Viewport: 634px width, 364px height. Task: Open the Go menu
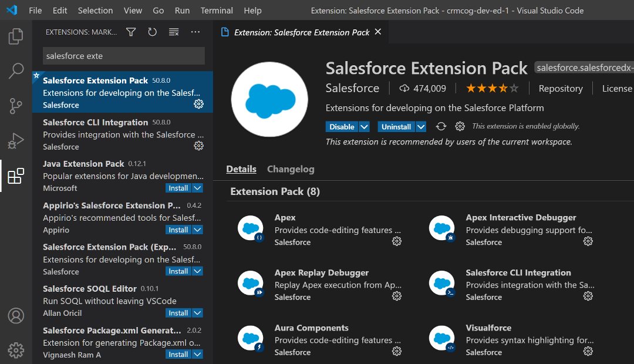pyautogui.click(x=158, y=11)
